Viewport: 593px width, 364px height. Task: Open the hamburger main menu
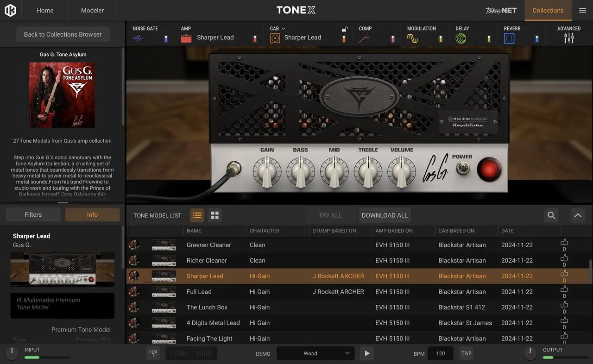[582, 10]
